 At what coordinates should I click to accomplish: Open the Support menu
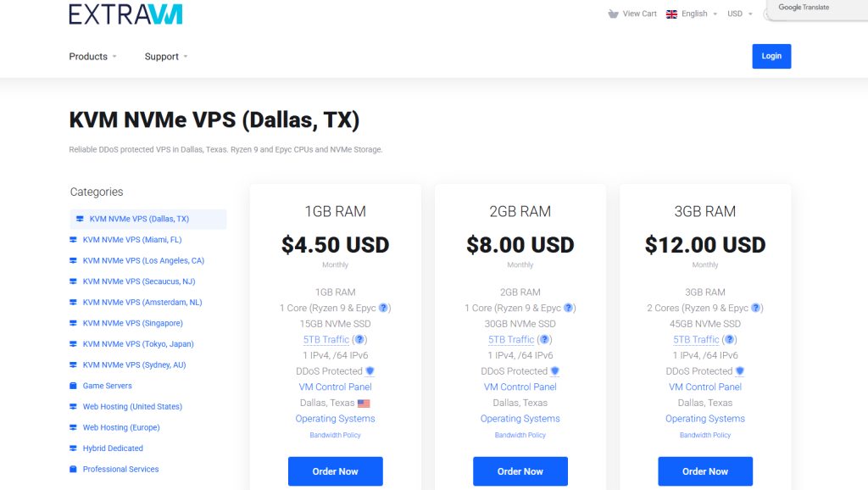pos(166,57)
